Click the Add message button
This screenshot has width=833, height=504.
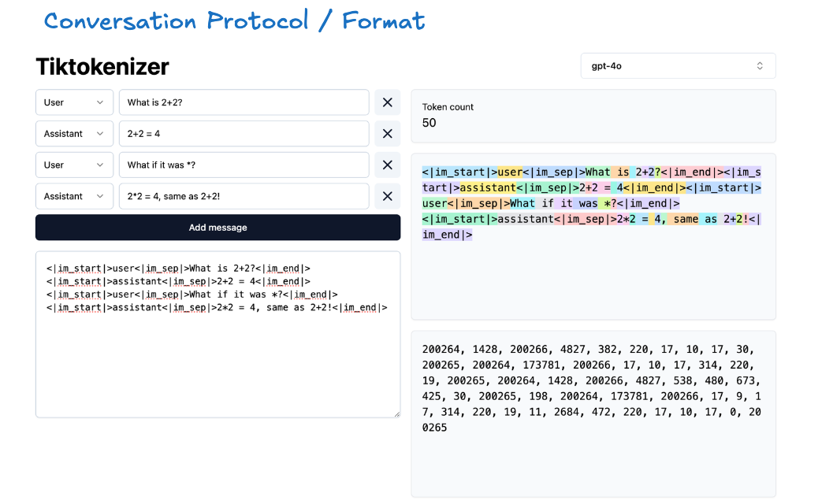click(218, 228)
